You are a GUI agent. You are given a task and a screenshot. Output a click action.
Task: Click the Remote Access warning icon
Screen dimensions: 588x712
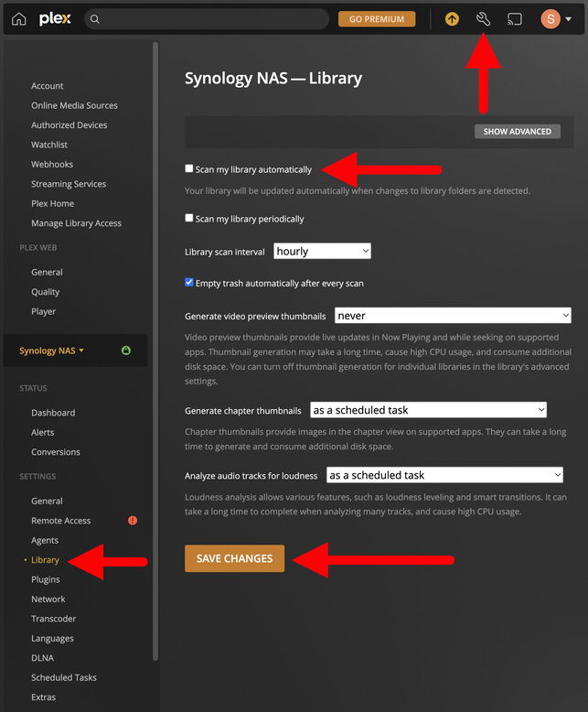point(133,521)
